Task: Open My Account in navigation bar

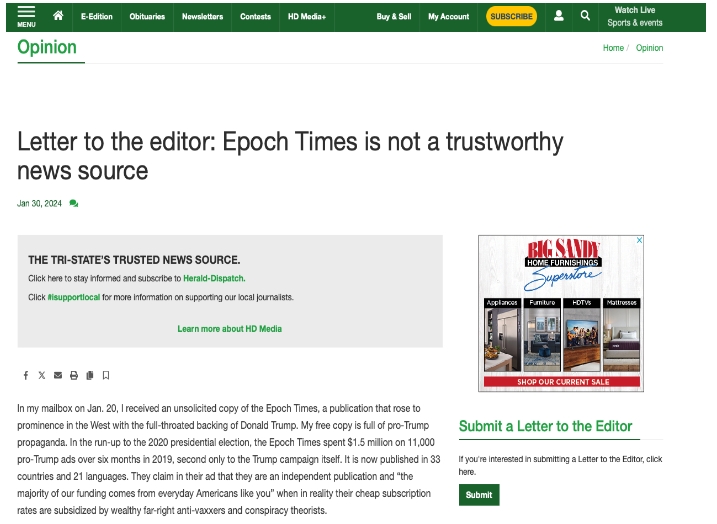Action: click(449, 16)
